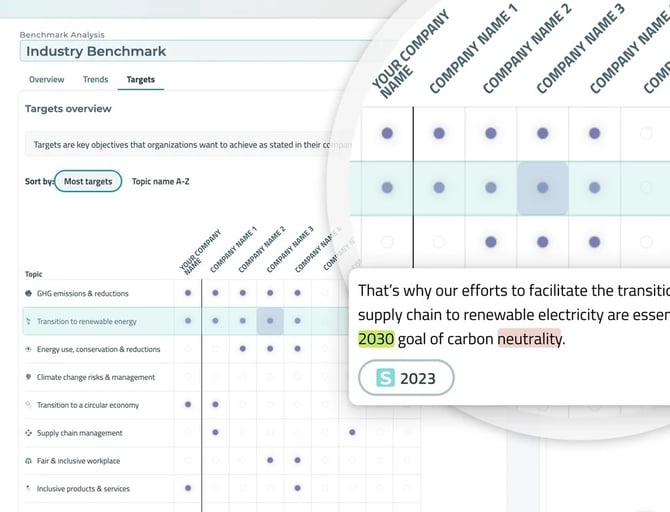This screenshot has height=512, width=670.
Task: Click Your Company dot for GHG emissions row
Action: click(x=188, y=293)
